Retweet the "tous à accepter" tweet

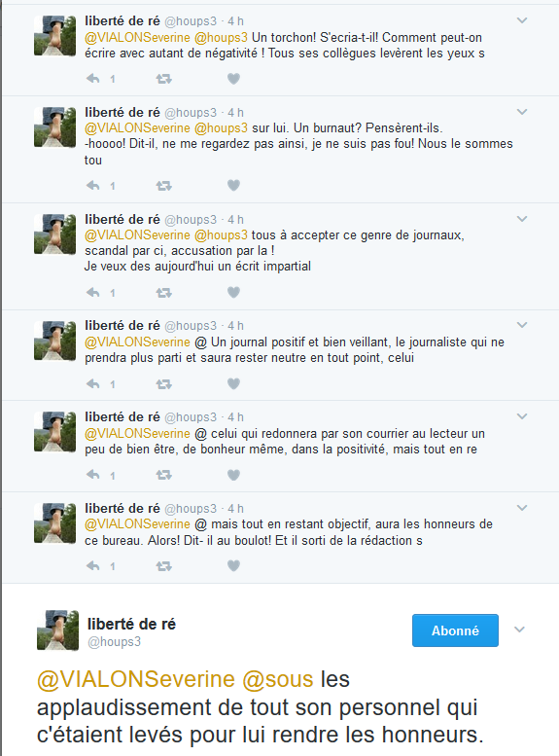164,293
